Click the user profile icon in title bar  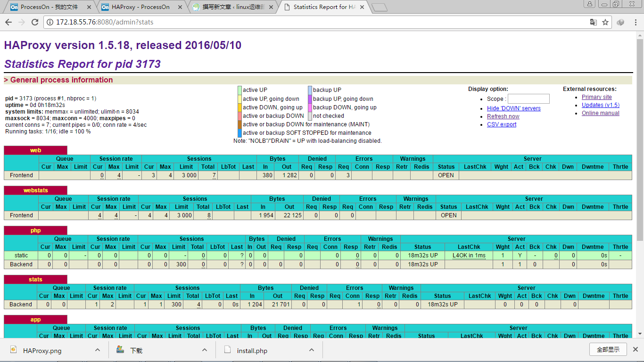[590, 4]
